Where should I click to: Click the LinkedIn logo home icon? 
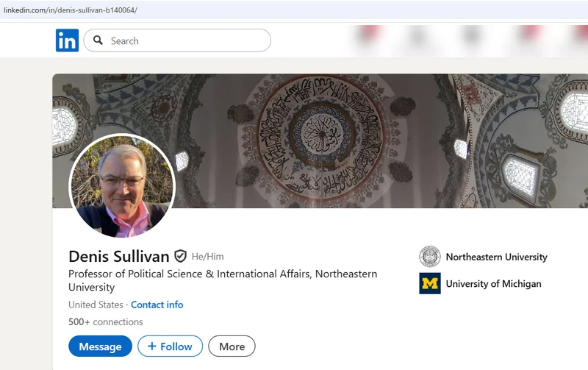coord(67,40)
